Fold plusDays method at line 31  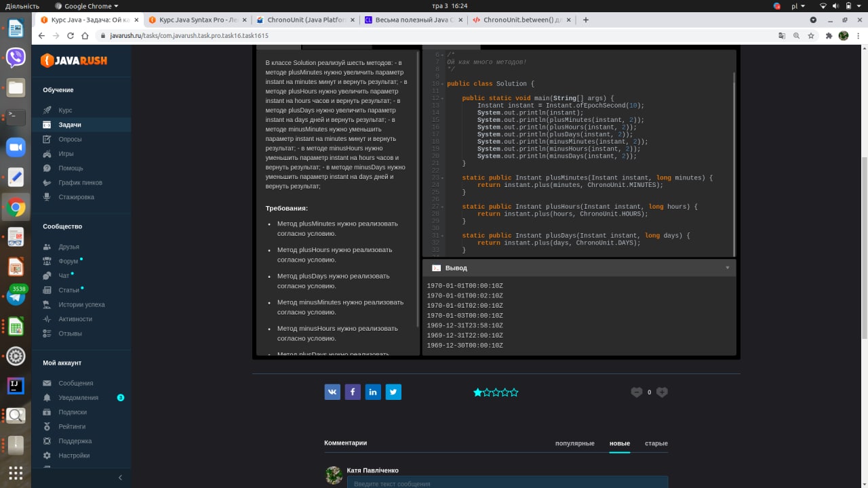tap(443, 235)
